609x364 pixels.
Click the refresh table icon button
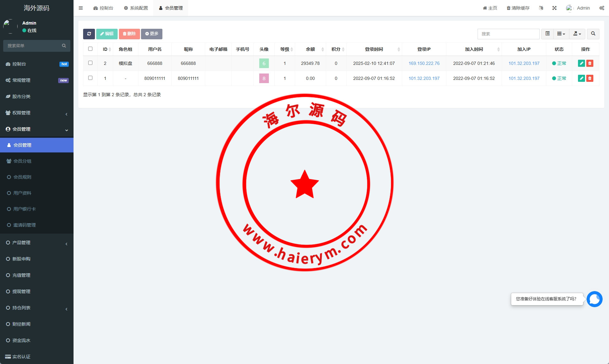point(89,34)
